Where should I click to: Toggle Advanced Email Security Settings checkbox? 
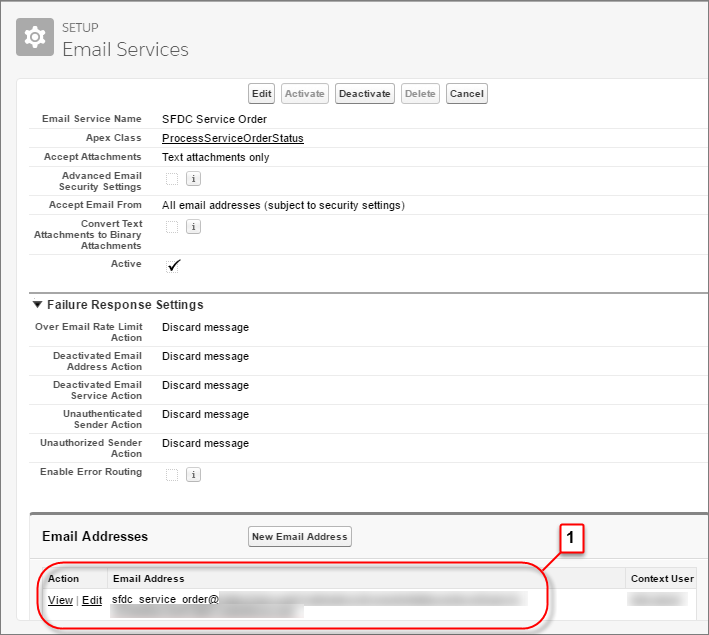[172, 179]
